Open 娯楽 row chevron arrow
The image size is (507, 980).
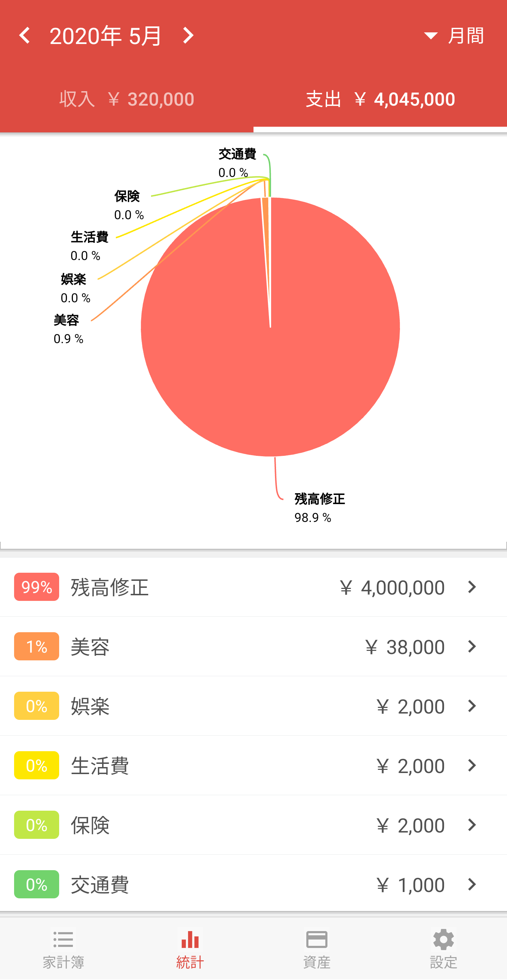tap(472, 706)
